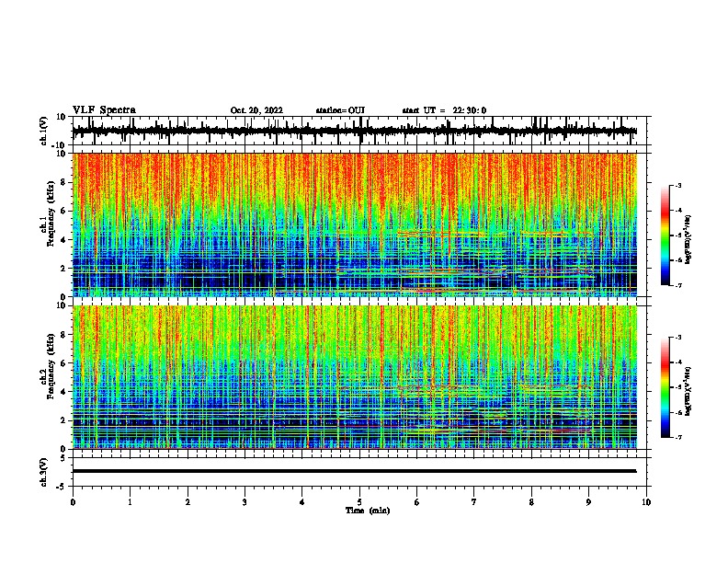Screen dimensions: 728x563
Task: Click the ch.2 spectrogram color scale bar
Action: (665, 387)
